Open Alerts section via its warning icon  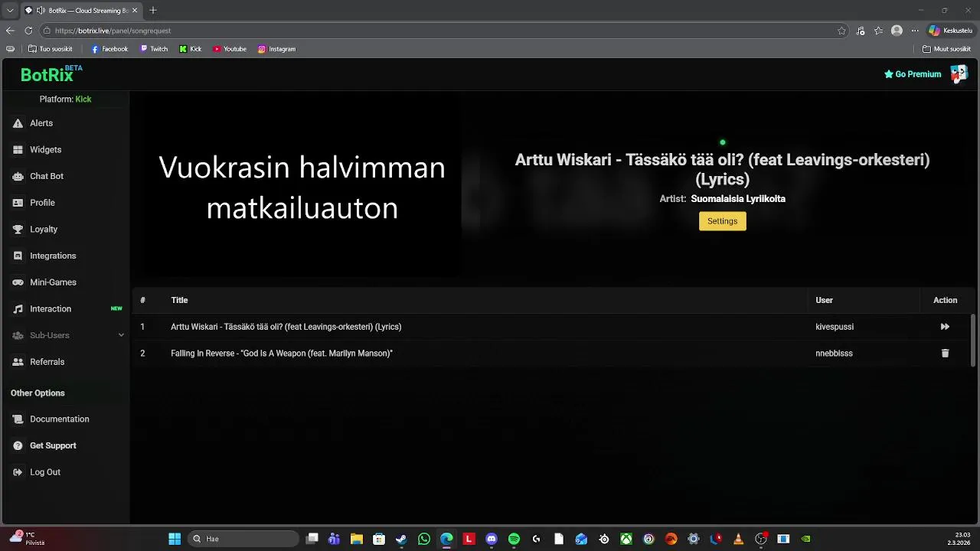18,123
